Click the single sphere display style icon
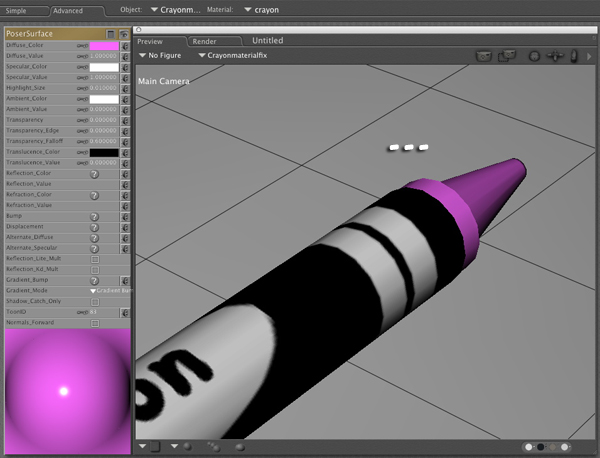 pos(188,447)
